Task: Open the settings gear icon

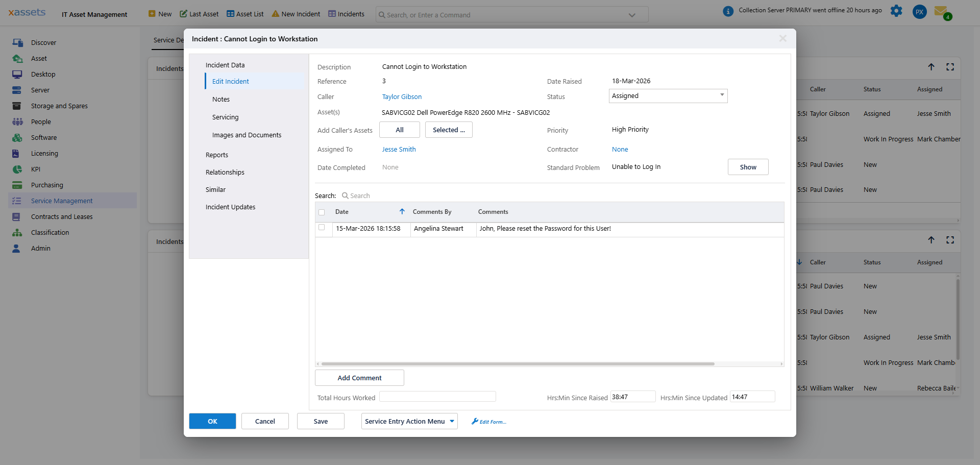Action: point(897,11)
